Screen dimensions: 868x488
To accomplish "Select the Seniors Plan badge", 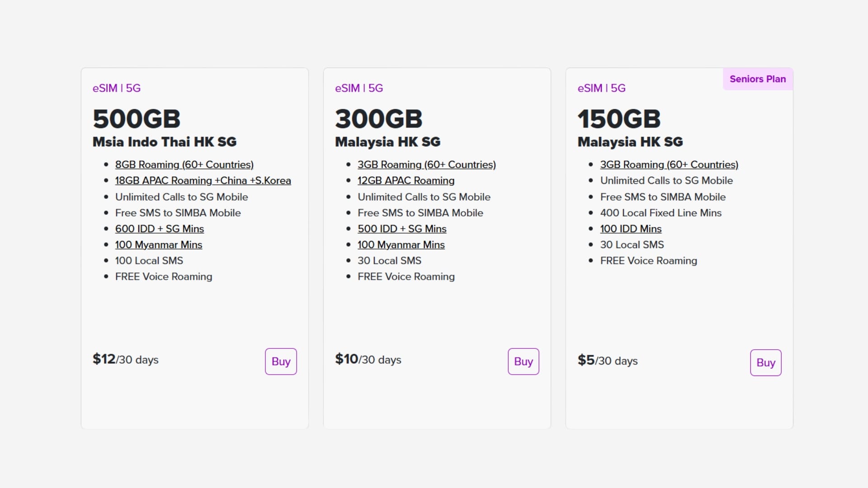I will [x=758, y=79].
